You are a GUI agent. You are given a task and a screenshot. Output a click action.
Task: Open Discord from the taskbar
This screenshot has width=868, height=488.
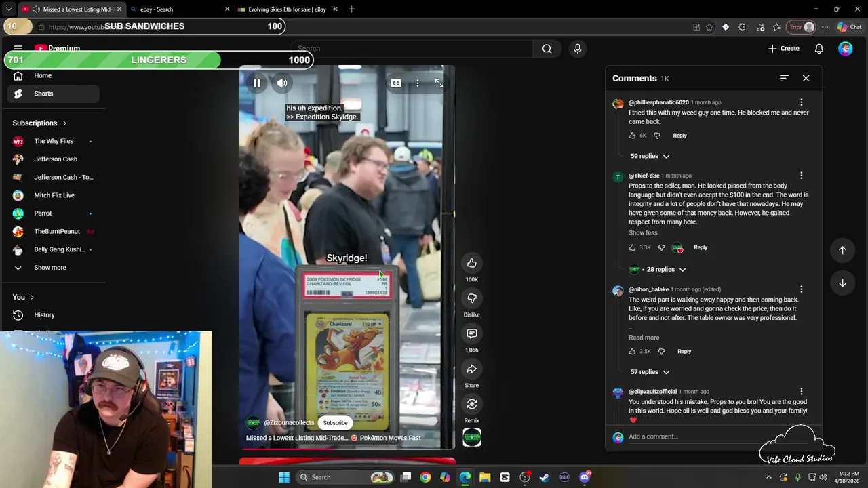(585, 477)
